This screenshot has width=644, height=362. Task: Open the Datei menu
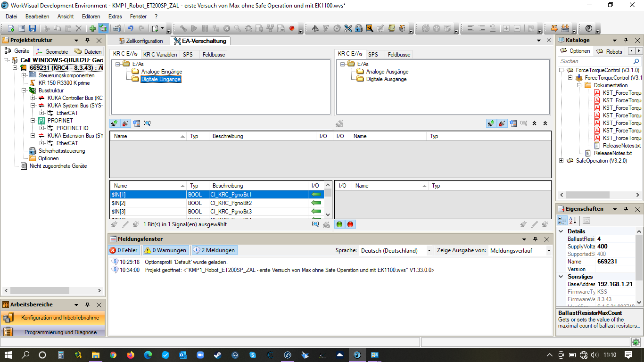(11, 16)
